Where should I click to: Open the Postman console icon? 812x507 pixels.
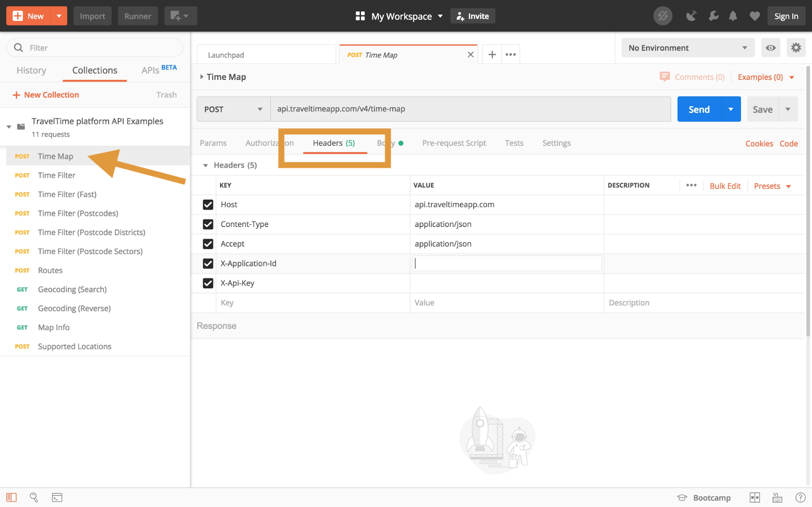(57, 497)
